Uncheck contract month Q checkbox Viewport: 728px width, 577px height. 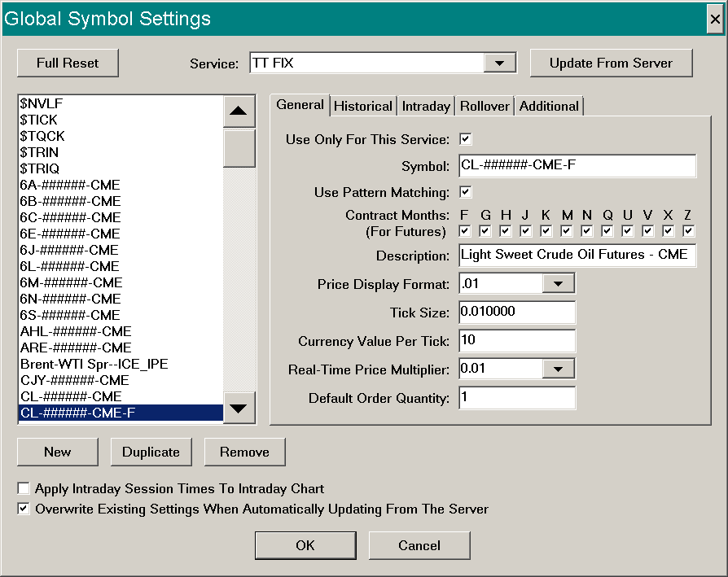[x=607, y=231]
